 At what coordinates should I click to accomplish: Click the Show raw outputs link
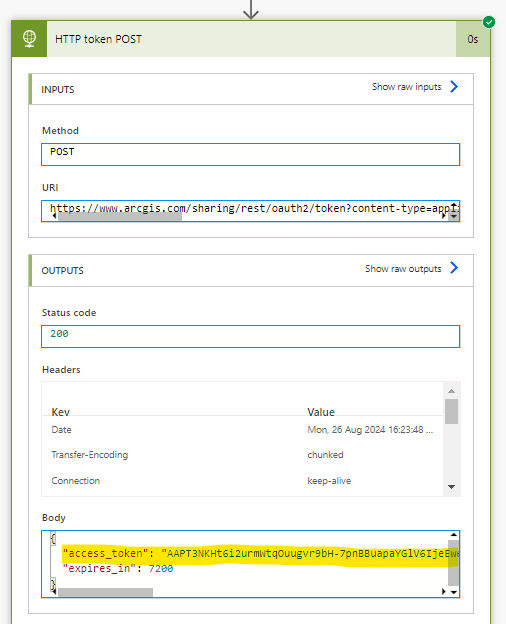[403, 269]
